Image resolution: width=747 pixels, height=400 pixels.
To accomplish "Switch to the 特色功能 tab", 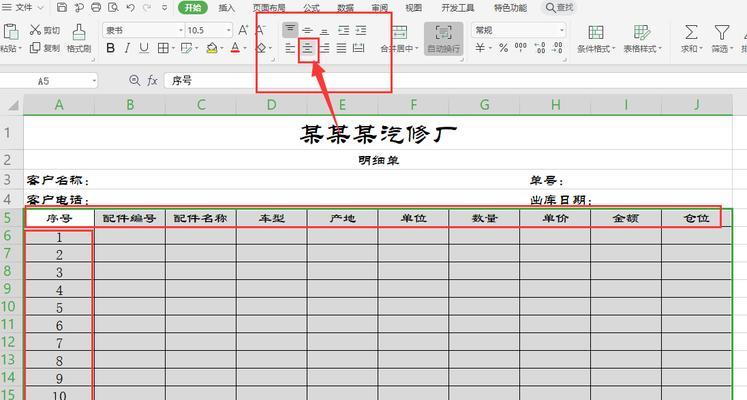I will 510,8.
